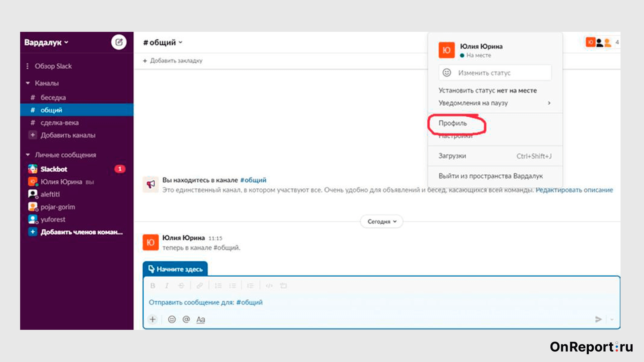Click the #общий link in channel intro
644x362 pixels.
[x=253, y=180]
